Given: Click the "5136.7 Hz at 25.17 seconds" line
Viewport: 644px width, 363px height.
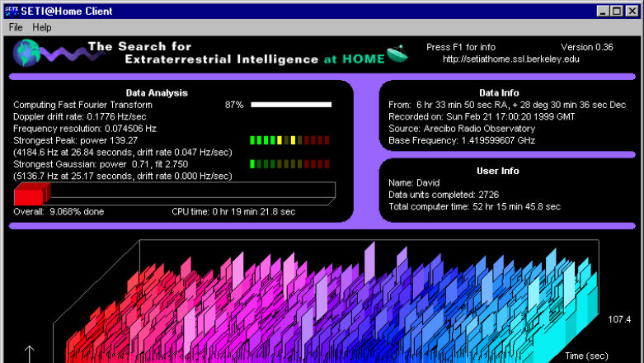Looking at the screenshot, I should [x=123, y=177].
